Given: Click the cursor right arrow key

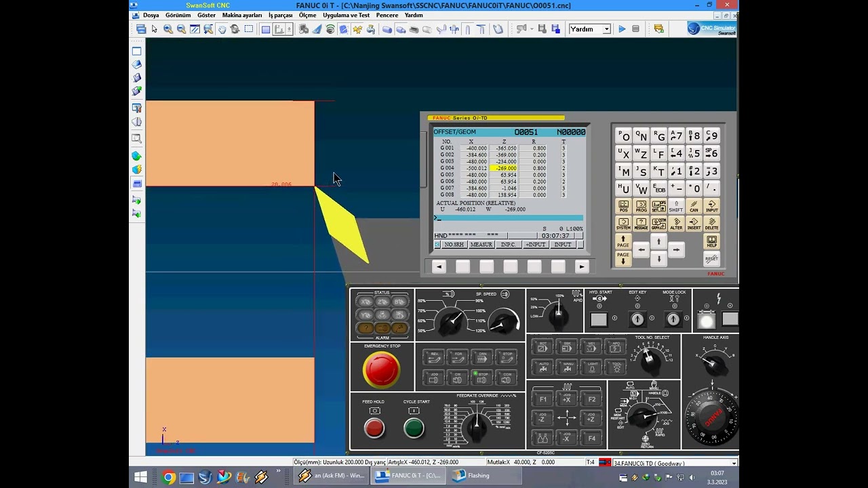Looking at the screenshot, I should (676, 250).
